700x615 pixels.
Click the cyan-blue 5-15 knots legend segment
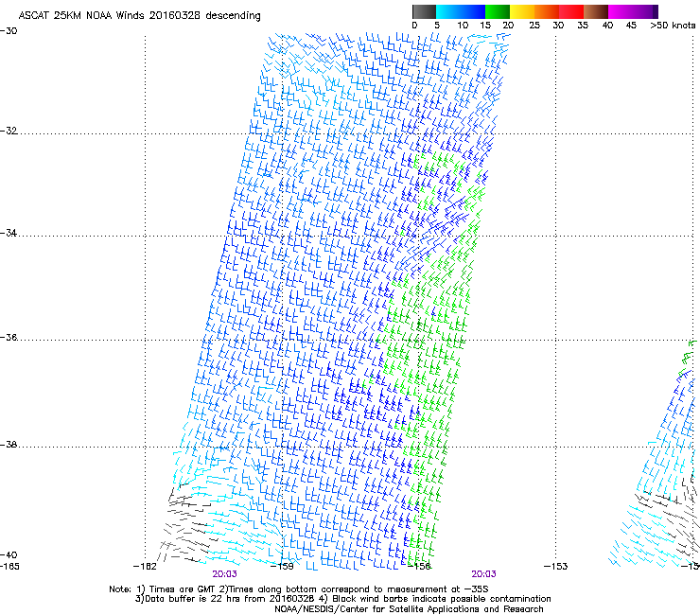pos(461,11)
